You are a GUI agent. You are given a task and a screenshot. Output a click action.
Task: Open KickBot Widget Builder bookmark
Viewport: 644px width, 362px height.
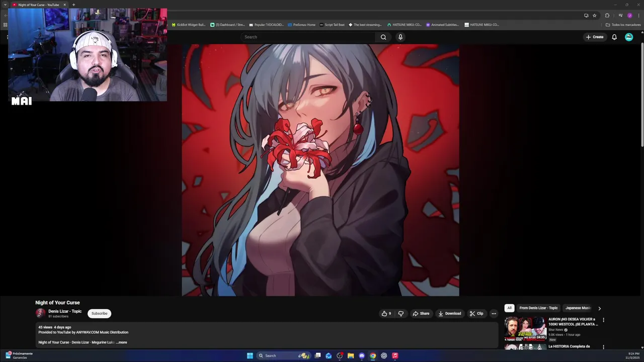pyautogui.click(x=189, y=25)
